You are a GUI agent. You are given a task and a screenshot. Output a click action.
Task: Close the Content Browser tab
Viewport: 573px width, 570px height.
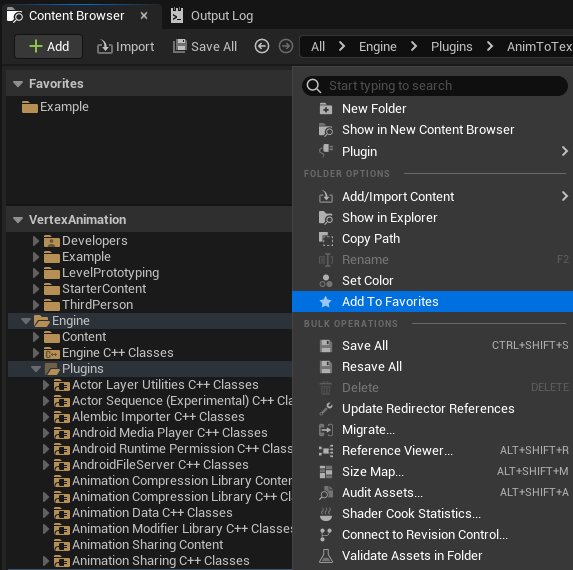pos(144,16)
